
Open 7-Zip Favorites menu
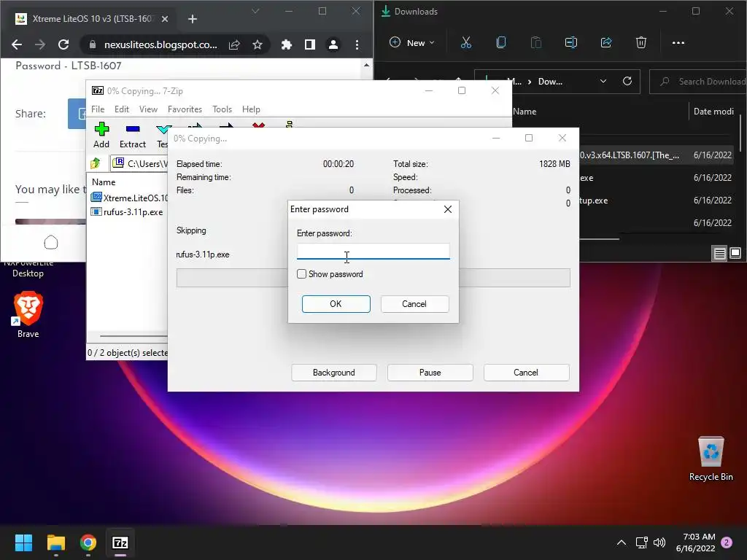point(185,109)
